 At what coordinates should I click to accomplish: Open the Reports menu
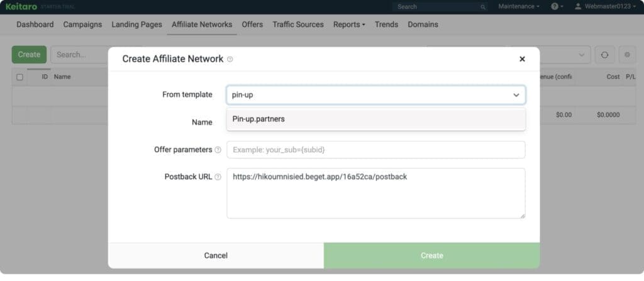point(349,25)
